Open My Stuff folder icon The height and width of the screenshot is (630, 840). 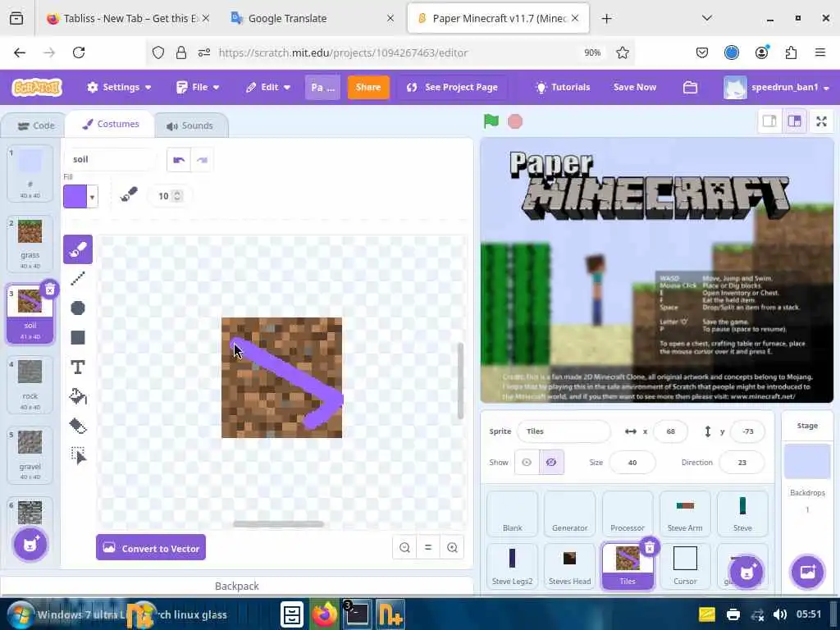[690, 87]
